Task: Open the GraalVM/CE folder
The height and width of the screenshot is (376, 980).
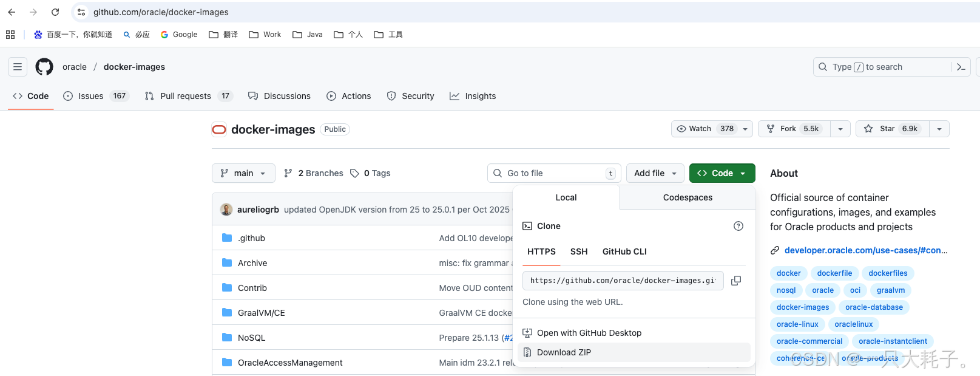Action: click(262, 313)
